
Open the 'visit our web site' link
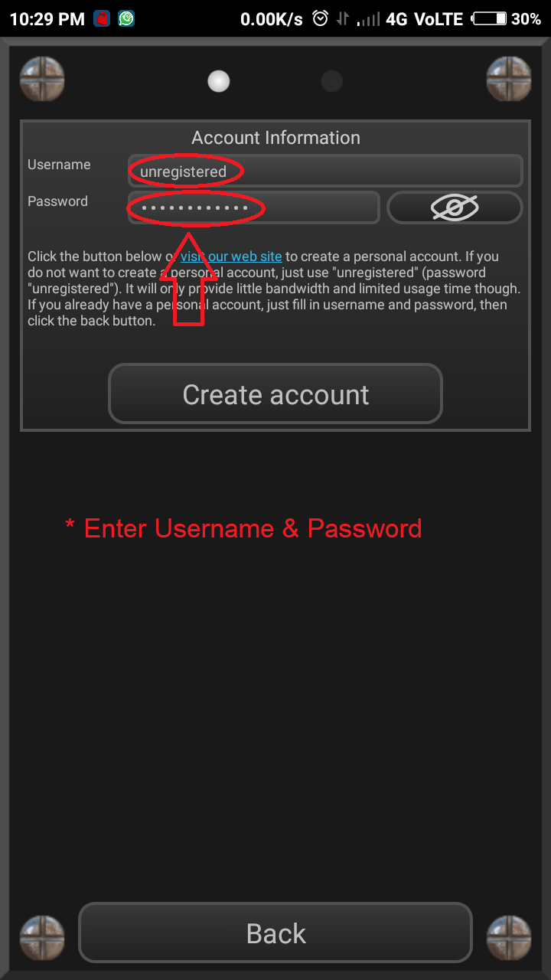231,256
